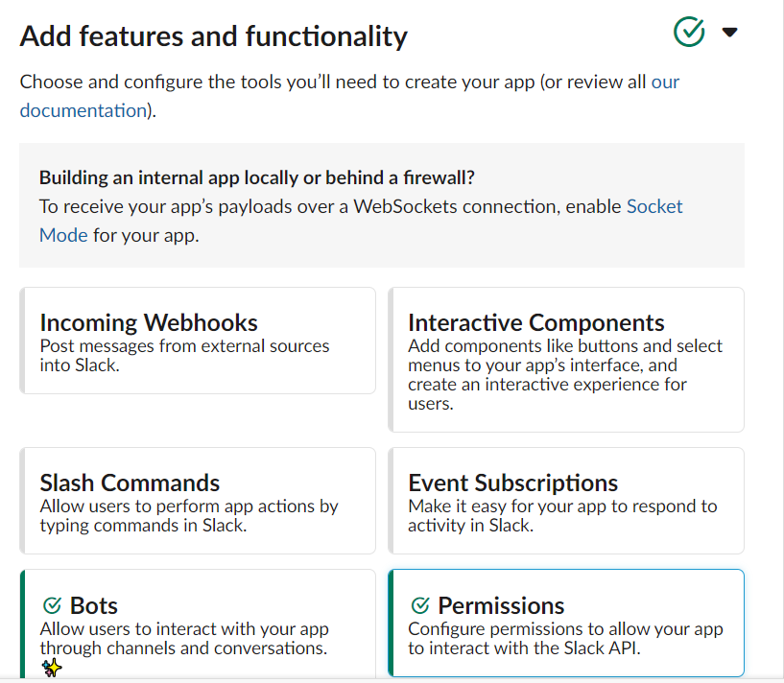Select the Slash Commands card
This screenshot has width=784, height=683.
pos(198,500)
